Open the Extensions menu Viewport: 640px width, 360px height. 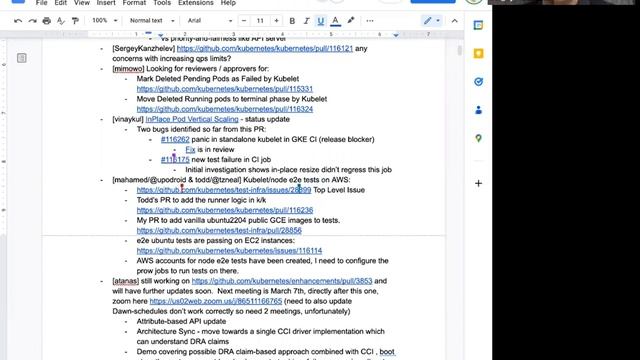(x=196, y=3)
